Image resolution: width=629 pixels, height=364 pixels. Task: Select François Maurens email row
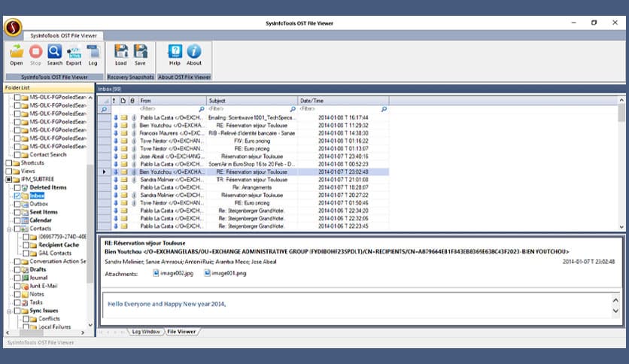(244, 133)
